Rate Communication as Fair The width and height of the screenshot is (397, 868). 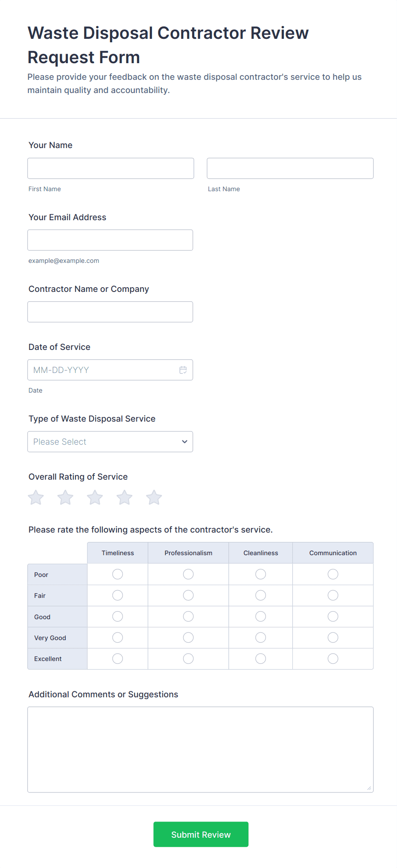(x=333, y=595)
